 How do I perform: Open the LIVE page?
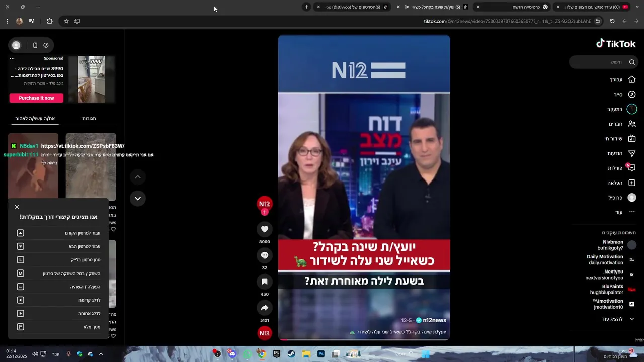click(x=620, y=138)
